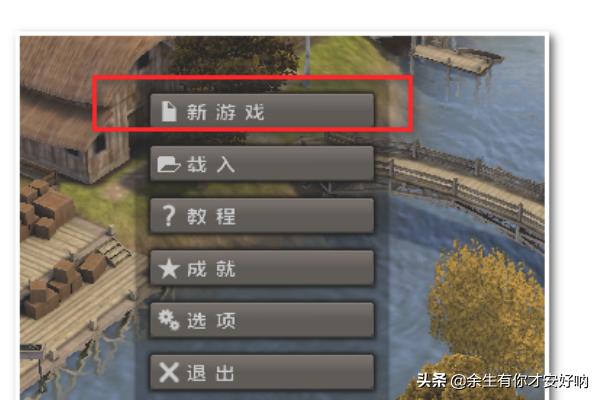The image size is (600, 400).
Task: Click the open folder icon beside 载入
Action: tap(168, 164)
